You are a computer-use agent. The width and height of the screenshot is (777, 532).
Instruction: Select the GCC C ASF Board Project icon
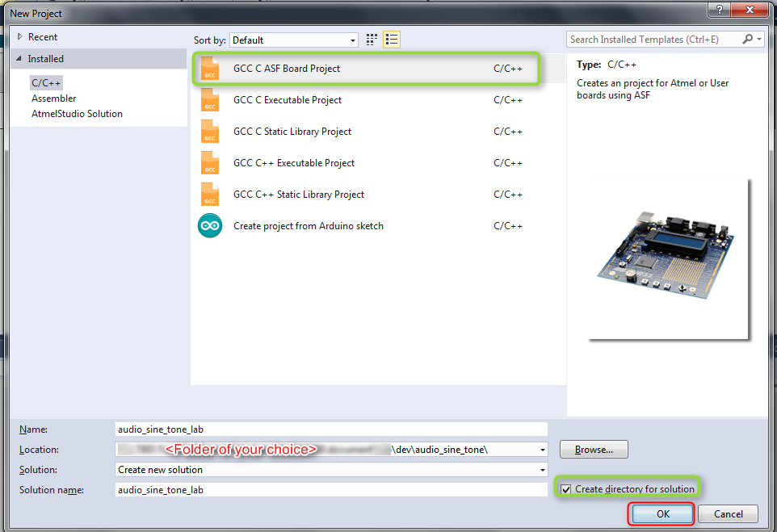[210, 69]
